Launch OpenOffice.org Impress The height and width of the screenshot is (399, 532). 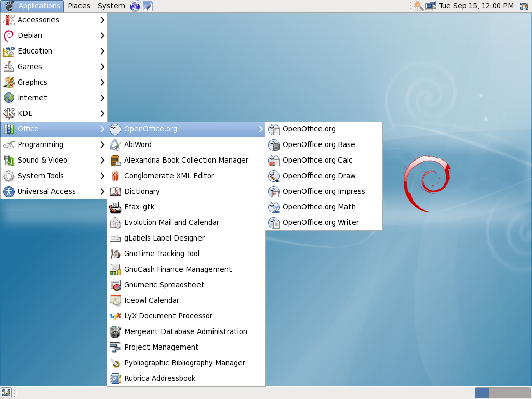(324, 191)
